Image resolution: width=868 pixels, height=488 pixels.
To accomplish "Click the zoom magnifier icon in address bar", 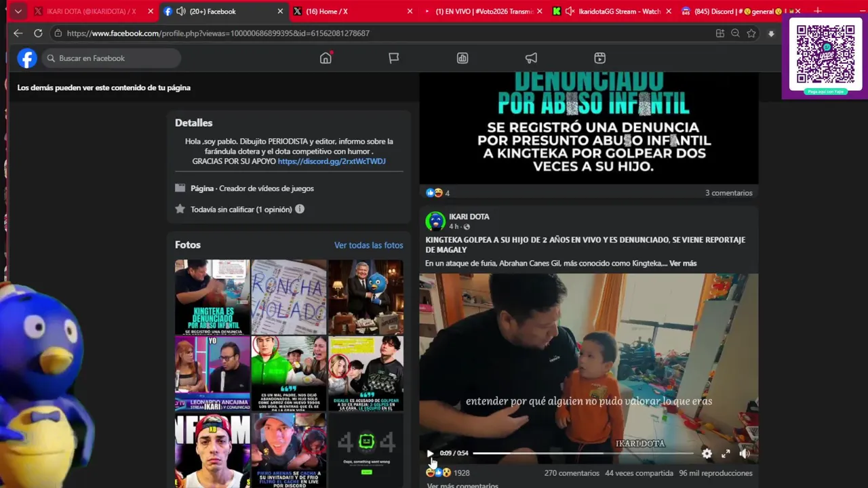I will pos(735,33).
